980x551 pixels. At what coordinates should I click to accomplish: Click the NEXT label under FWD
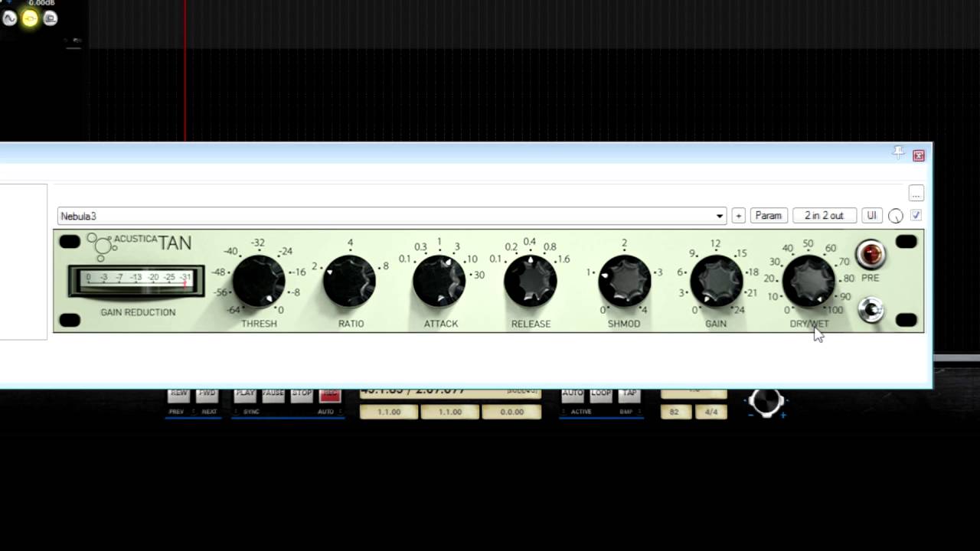(209, 412)
